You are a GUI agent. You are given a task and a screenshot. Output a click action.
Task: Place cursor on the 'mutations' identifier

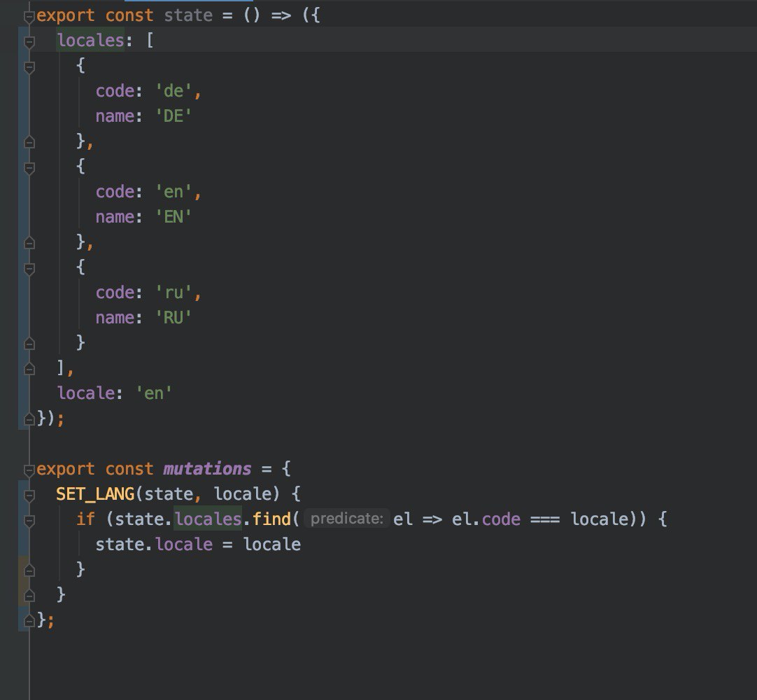click(207, 468)
